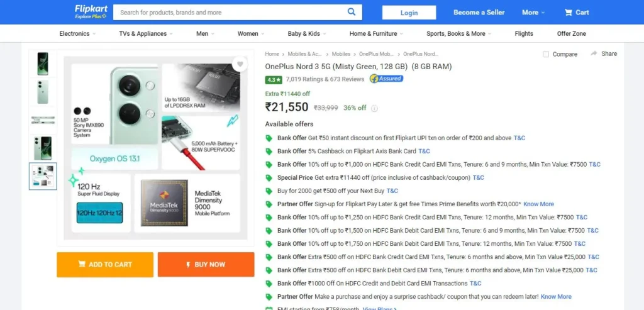The height and width of the screenshot is (310, 644).
Task: Select the first phone front-view thumbnail
Action: tap(43, 64)
